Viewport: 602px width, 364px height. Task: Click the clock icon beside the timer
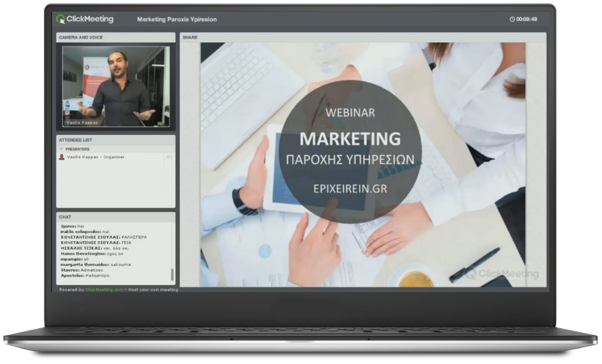pos(512,19)
